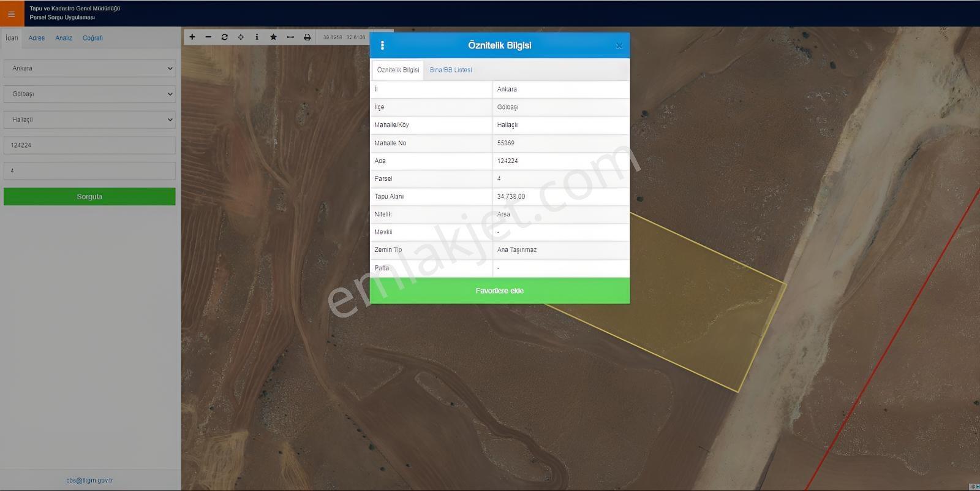The image size is (980, 491).
Task: Click the Favorilere ekle button
Action: click(x=500, y=291)
